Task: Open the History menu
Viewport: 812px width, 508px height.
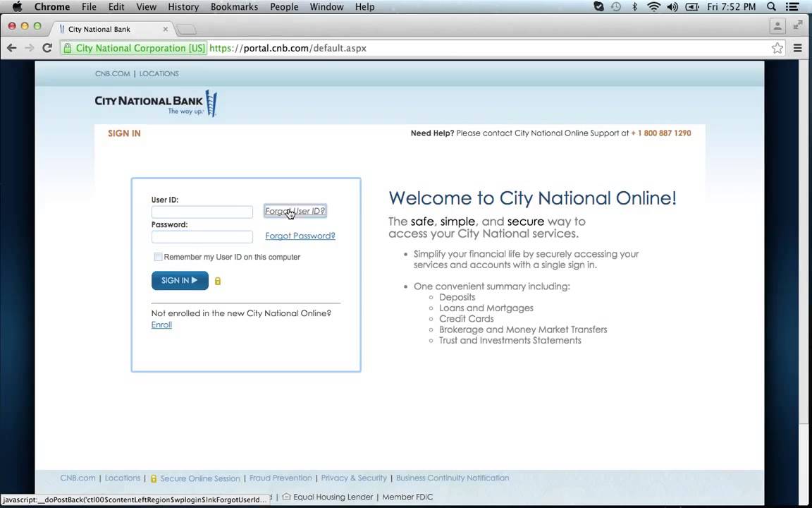Action: click(x=183, y=7)
